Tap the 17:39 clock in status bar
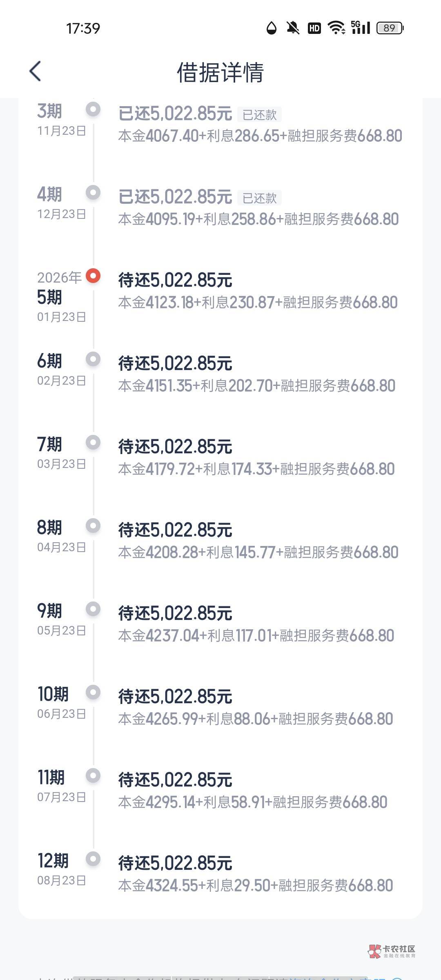The height and width of the screenshot is (980, 441). coord(83,28)
